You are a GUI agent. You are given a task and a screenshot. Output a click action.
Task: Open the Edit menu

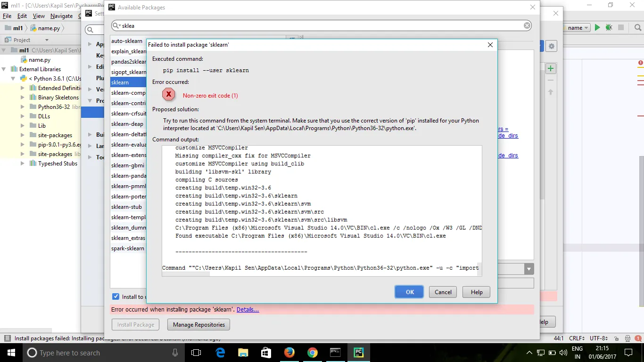[22, 16]
